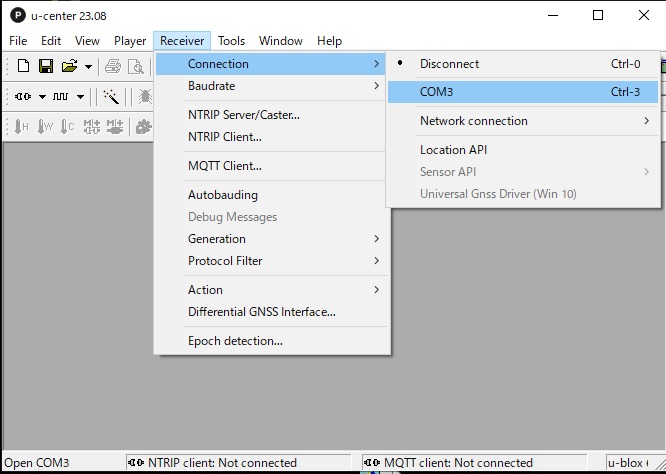Click the New document toolbar icon
The image size is (666, 474).
coord(23,66)
